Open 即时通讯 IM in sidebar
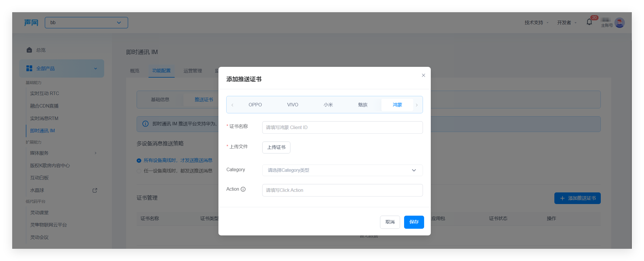The height and width of the screenshot is (261, 644). tap(42, 131)
